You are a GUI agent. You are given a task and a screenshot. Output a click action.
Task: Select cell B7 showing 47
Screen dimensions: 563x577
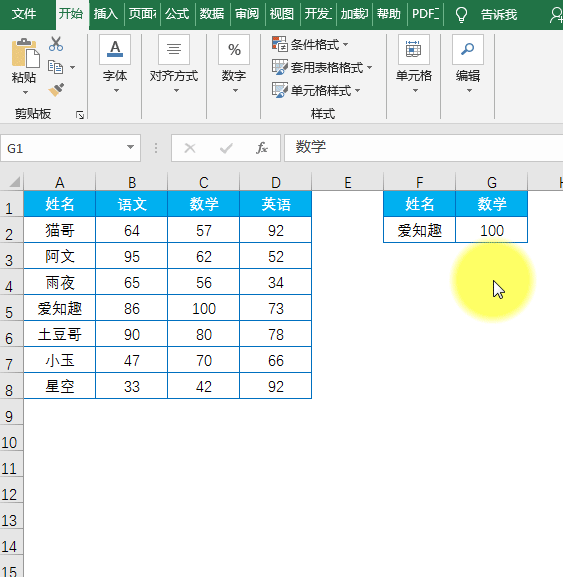click(x=131, y=360)
